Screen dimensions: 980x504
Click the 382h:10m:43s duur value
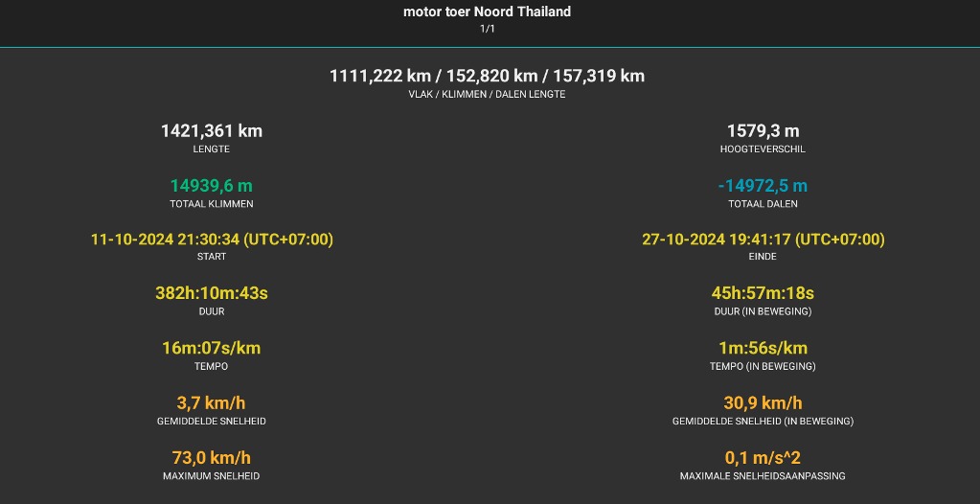pos(212,293)
